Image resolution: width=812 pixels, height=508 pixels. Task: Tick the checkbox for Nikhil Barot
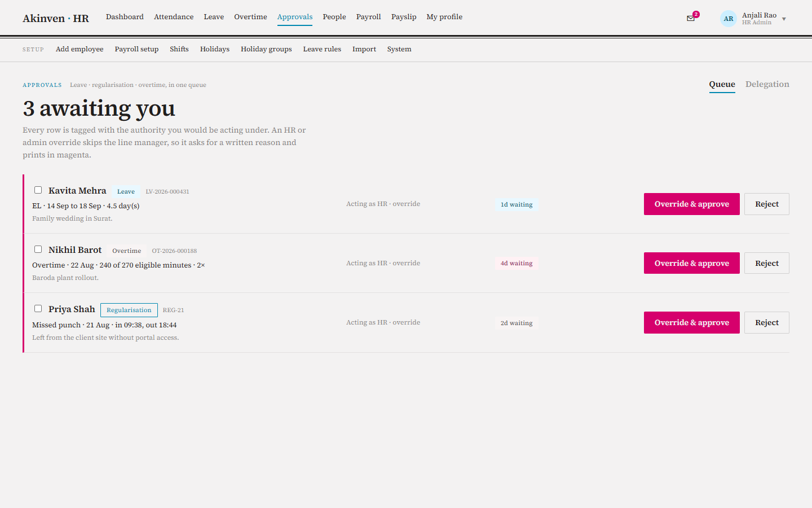tap(38, 249)
